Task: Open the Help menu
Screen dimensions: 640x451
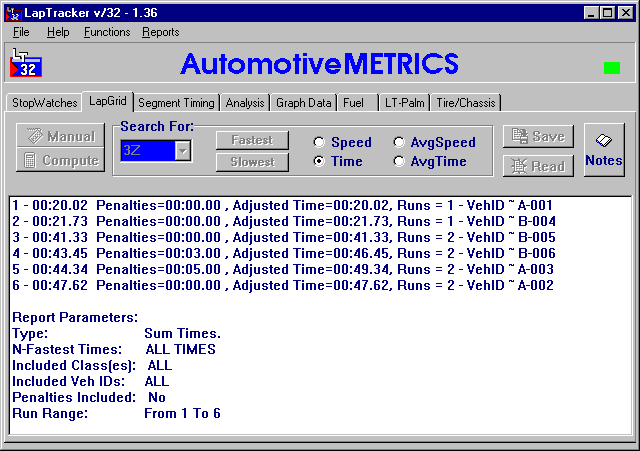Action: (58, 32)
